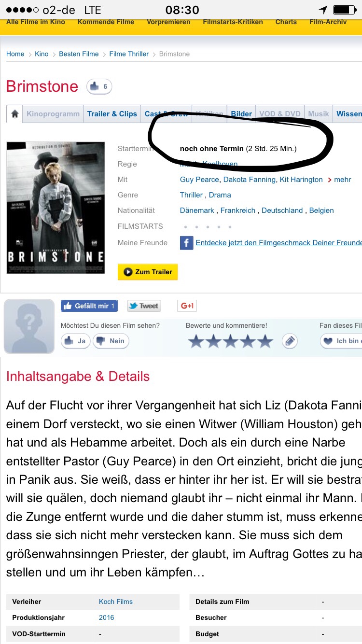Screen dimensions: 362x644
Task: Click the Facebook icon under Meine Freunde
Action: pos(187,242)
